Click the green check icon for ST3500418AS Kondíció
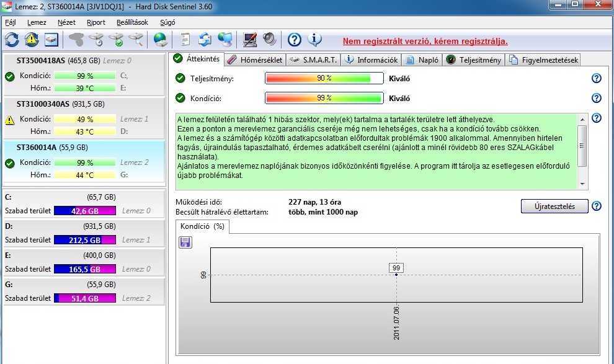Viewport: 614px width, 364px height. (x=10, y=76)
